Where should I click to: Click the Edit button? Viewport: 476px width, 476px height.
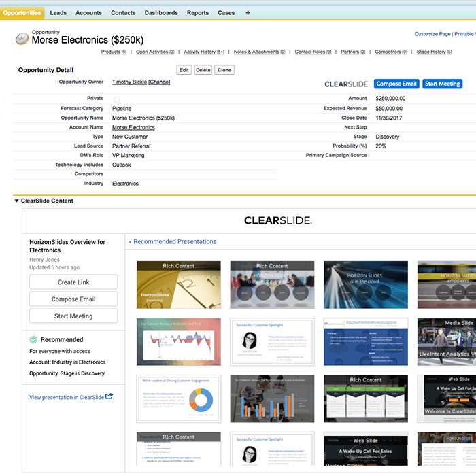184,70
